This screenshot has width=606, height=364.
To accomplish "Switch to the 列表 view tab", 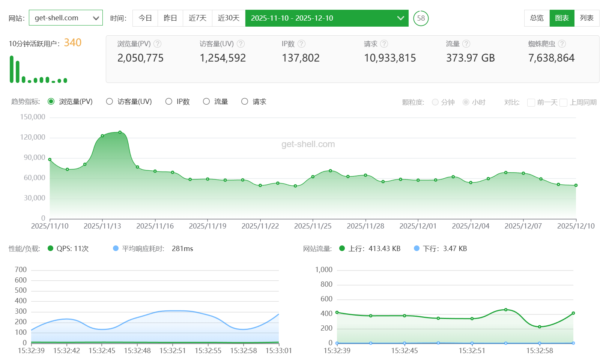I will [x=586, y=18].
